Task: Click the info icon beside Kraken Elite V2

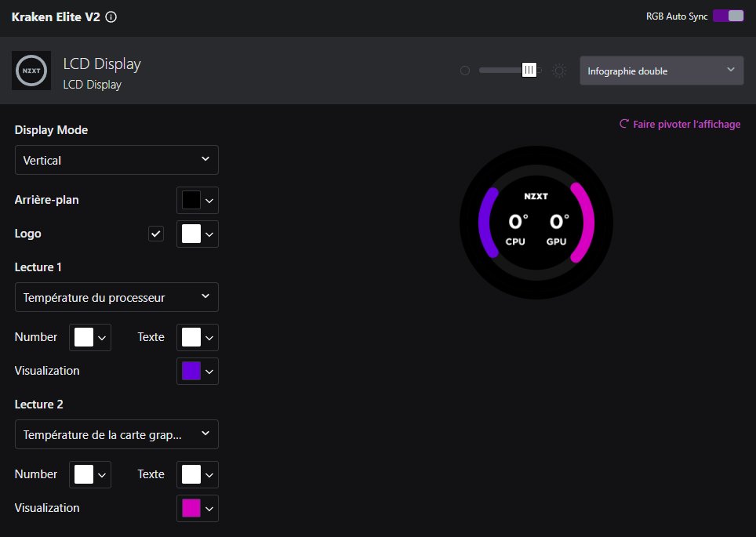Action: [111, 17]
